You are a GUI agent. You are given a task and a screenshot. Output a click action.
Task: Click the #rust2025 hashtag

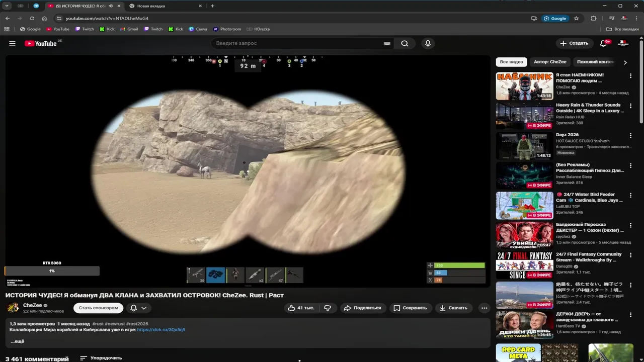click(137, 324)
